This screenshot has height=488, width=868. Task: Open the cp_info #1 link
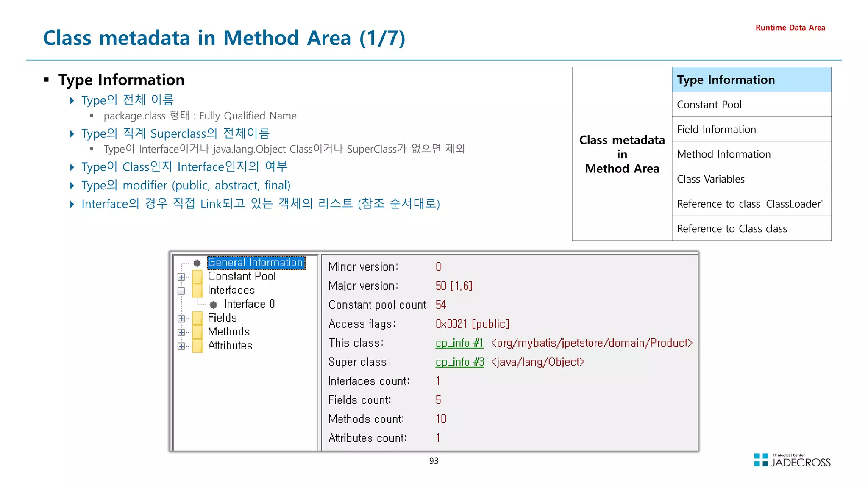(x=459, y=343)
